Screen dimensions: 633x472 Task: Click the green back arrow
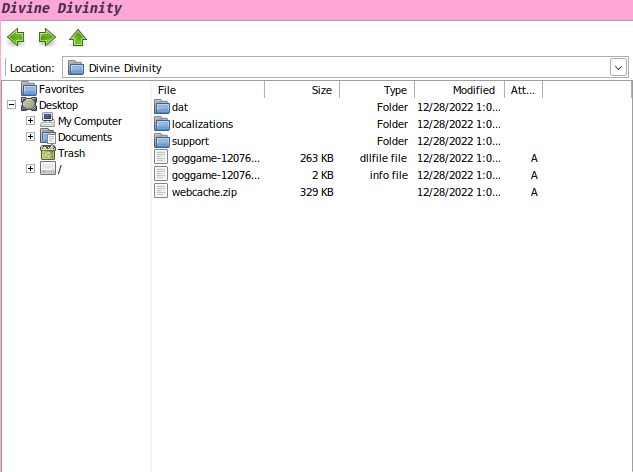[x=16, y=37]
